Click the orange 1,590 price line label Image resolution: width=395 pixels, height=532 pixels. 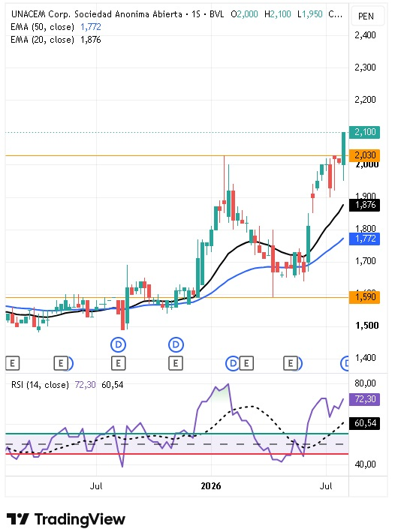(365, 297)
